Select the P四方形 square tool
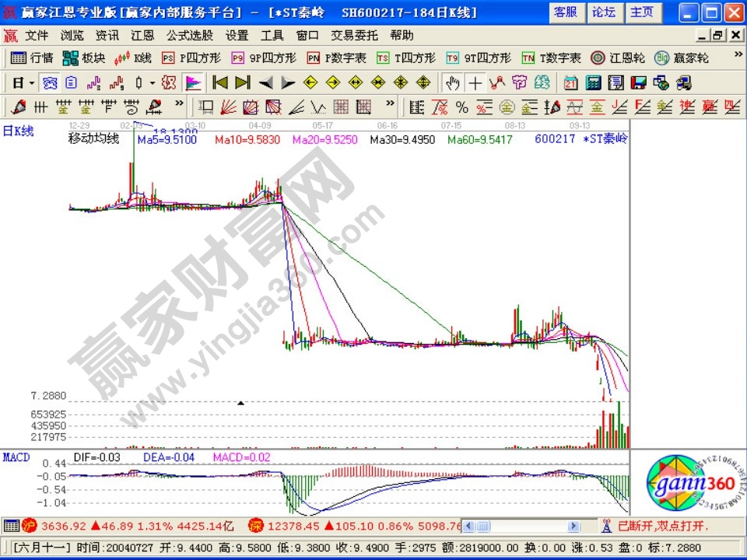747x560 pixels. coord(191,58)
